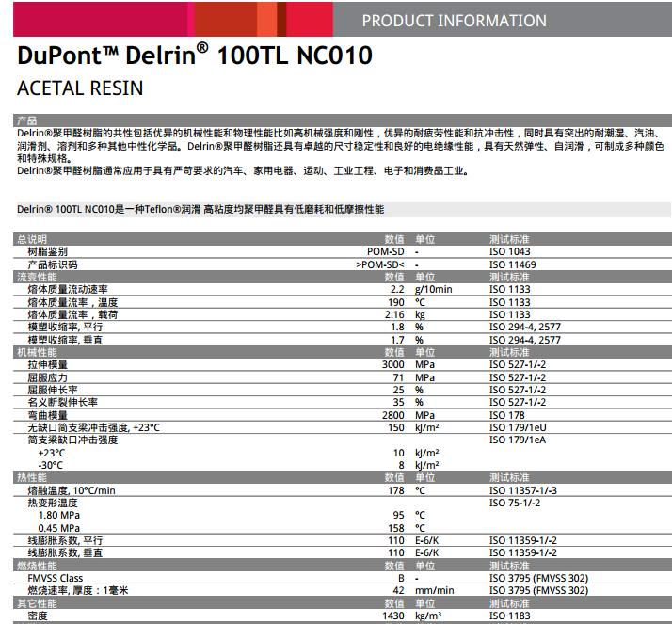The image size is (672, 624).
Task: Click the 弯曲模量 row label
Action: point(48,415)
